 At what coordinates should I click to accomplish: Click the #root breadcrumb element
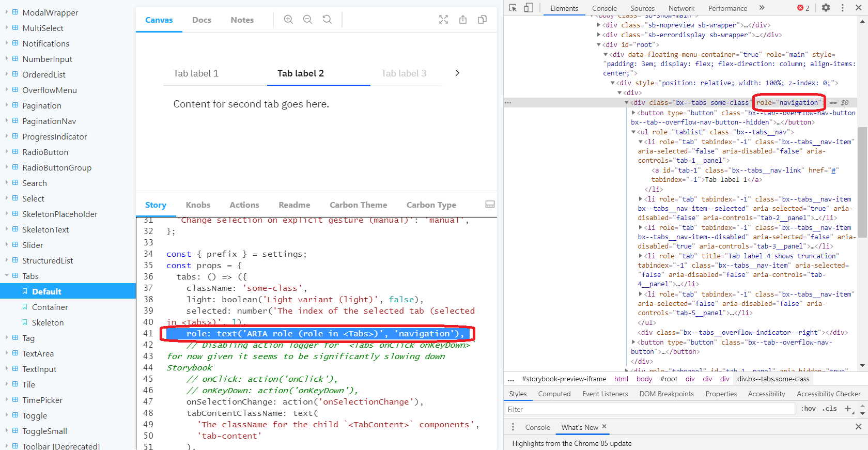click(669, 379)
